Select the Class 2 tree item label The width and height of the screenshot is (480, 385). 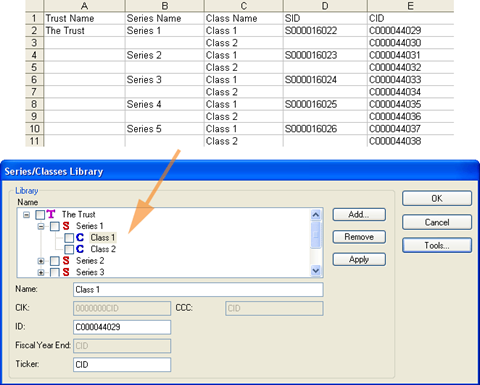(103, 249)
